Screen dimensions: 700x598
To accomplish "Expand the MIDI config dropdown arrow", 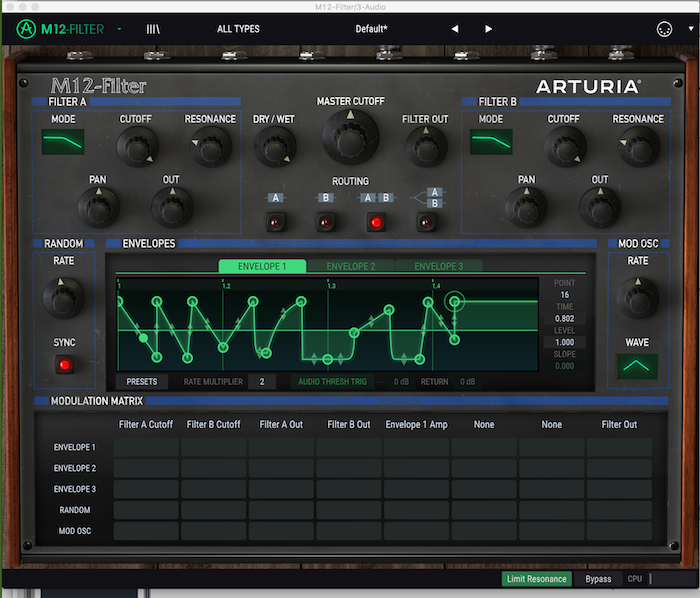I will (691, 29).
